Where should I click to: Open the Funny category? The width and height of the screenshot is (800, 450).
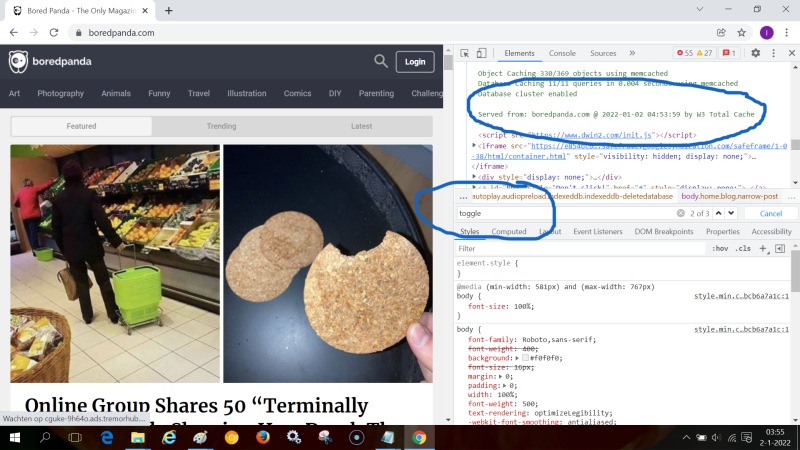159,93
